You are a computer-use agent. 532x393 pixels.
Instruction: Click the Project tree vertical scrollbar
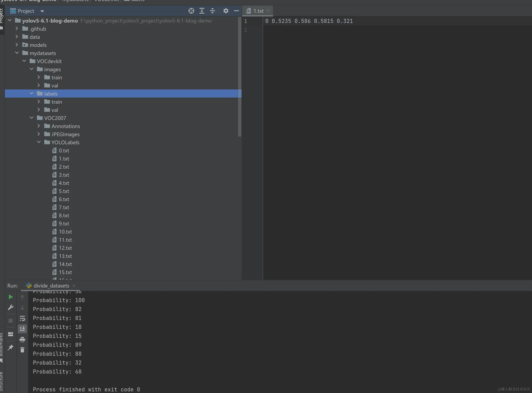coord(239,77)
